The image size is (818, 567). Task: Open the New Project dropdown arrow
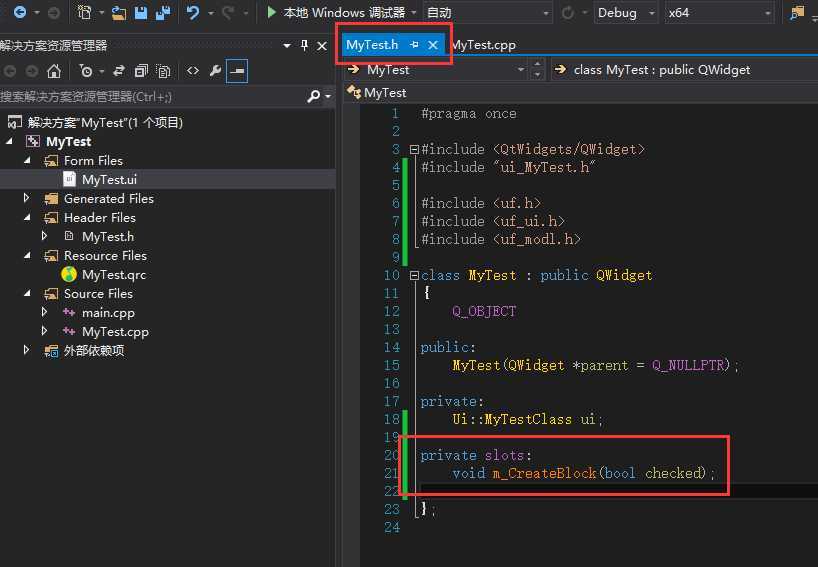tap(101, 13)
